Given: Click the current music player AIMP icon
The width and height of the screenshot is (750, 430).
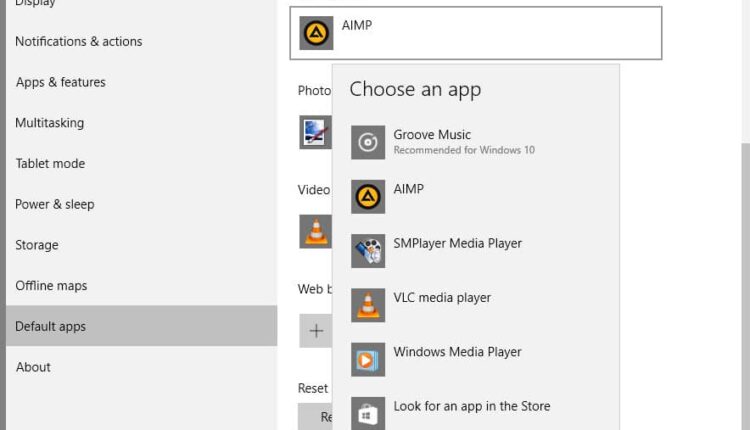Looking at the screenshot, I should coord(316,33).
